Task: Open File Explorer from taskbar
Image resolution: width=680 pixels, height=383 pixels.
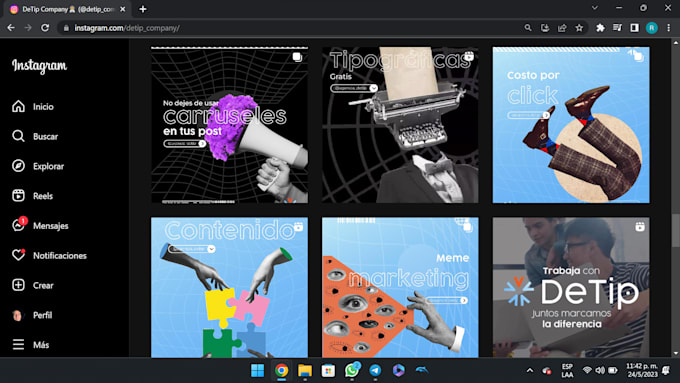Action: point(305,370)
